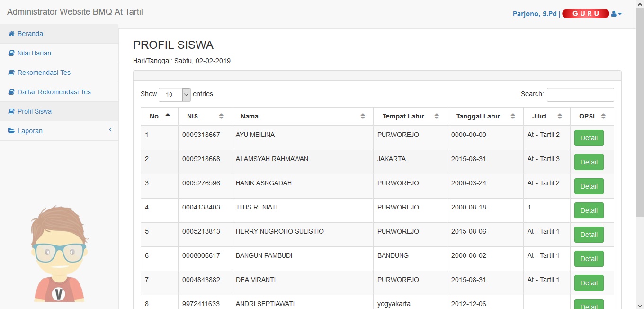This screenshot has height=309, width=644.
Task: Click the Tanggal Lahir column header text
Action: [x=478, y=116]
